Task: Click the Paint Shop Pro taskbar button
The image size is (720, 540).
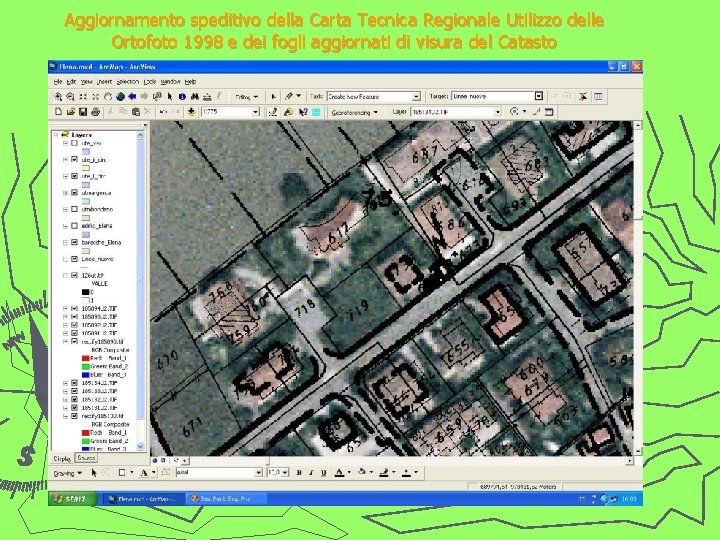Action: [226, 499]
